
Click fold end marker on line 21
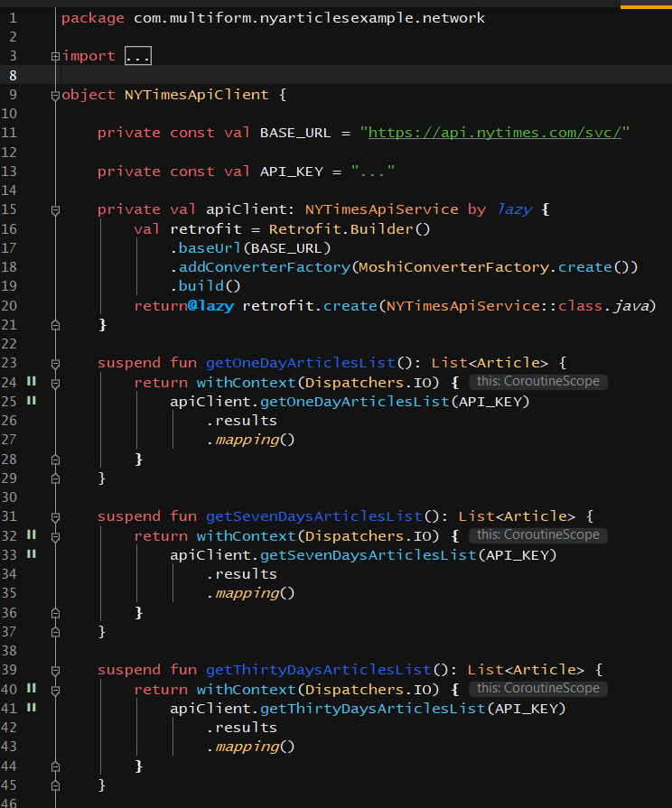[55, 325]
